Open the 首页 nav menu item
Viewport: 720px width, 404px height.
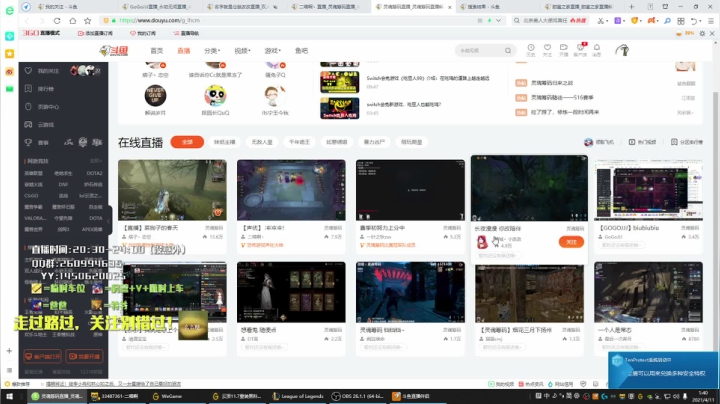tap(157, 51)
